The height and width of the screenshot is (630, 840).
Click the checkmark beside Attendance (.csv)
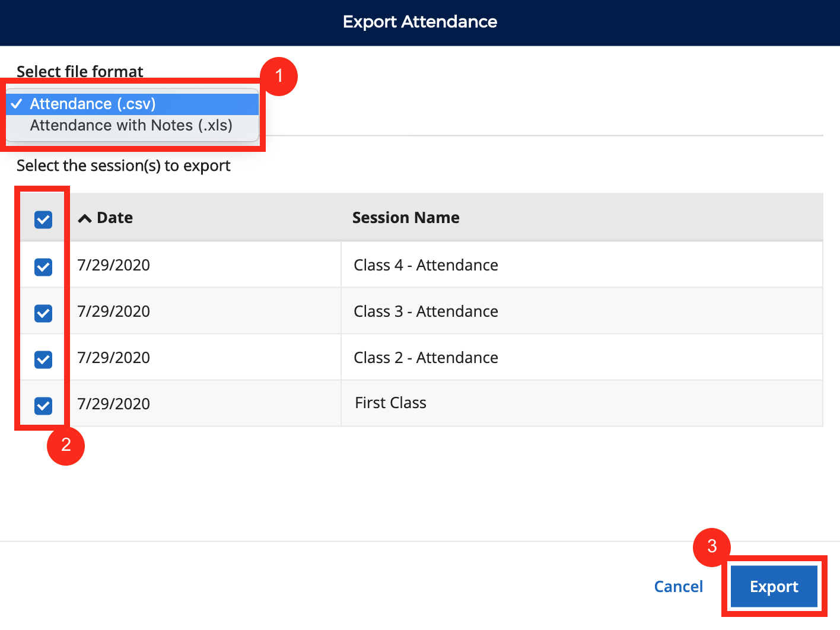17,103
